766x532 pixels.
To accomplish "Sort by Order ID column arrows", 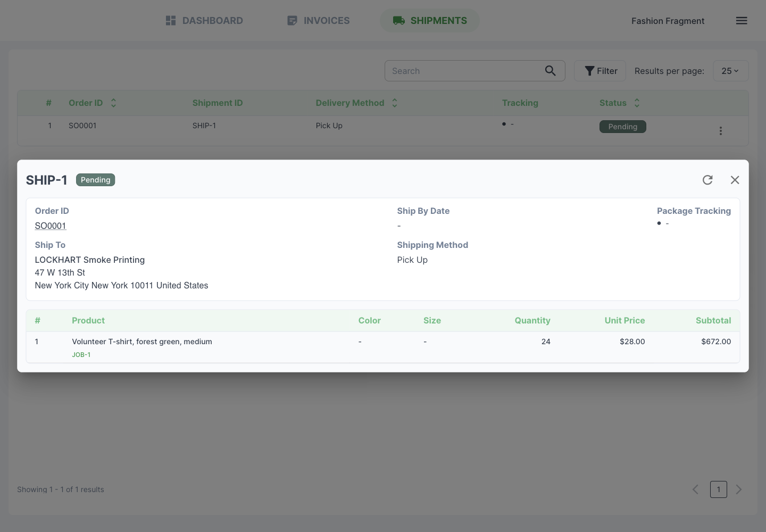I will (113, 103).
